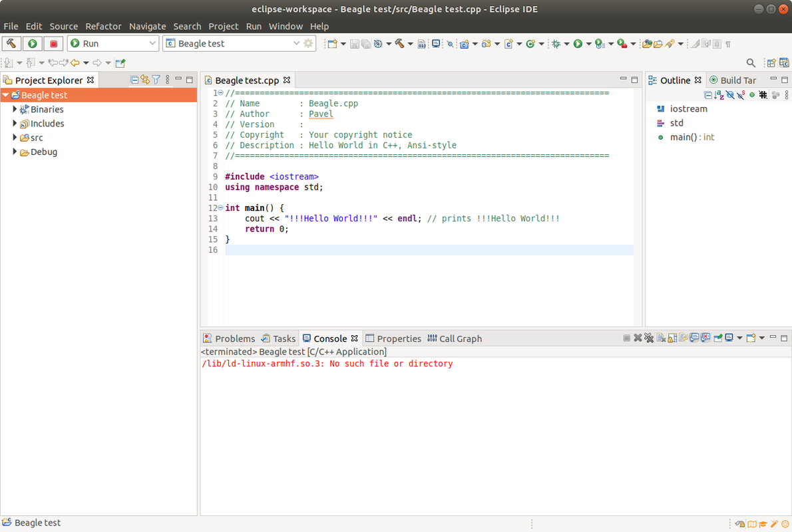
Task: Toggle Word Wrap in Console toolbar
Action: tap(684, 338)
